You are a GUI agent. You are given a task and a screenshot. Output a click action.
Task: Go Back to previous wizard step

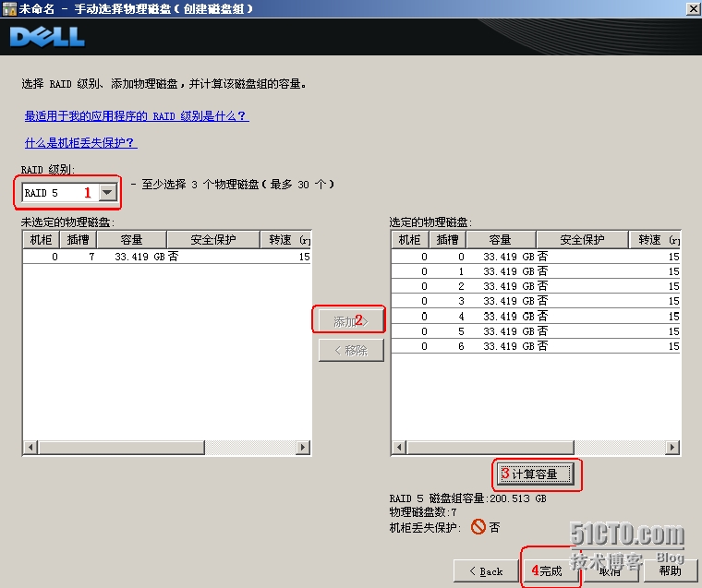(x=486, y=571)
